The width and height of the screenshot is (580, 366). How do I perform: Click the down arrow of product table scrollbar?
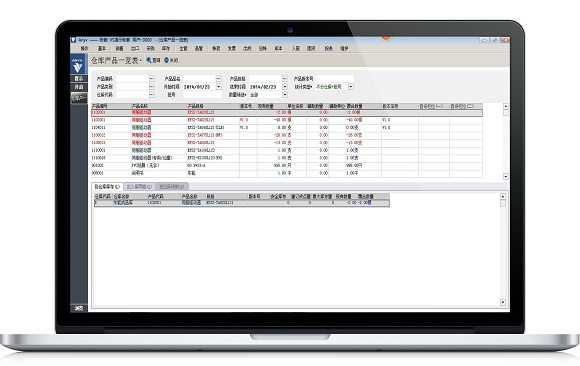(505, 176)
